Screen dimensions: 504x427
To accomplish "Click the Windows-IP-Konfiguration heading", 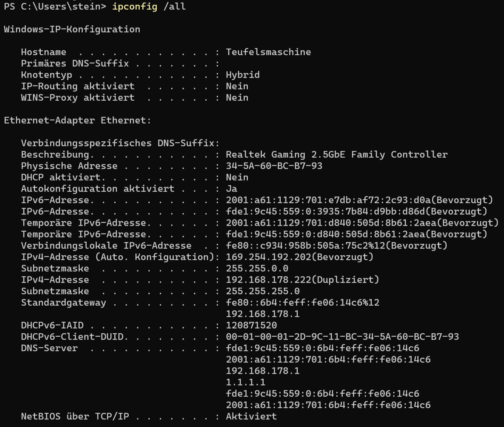I will (x=72, y=29).
